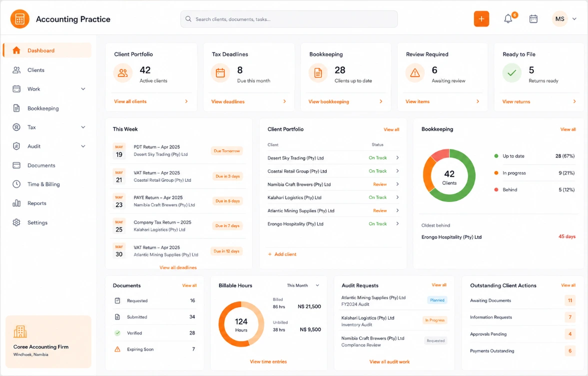The height and width of the screenshot is (376, 588).
Task: Click the Submitted documents icon
Action: (117, 317)
